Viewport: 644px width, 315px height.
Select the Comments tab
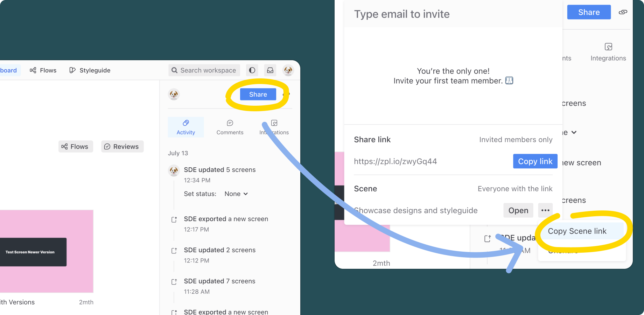coord(230,127)
